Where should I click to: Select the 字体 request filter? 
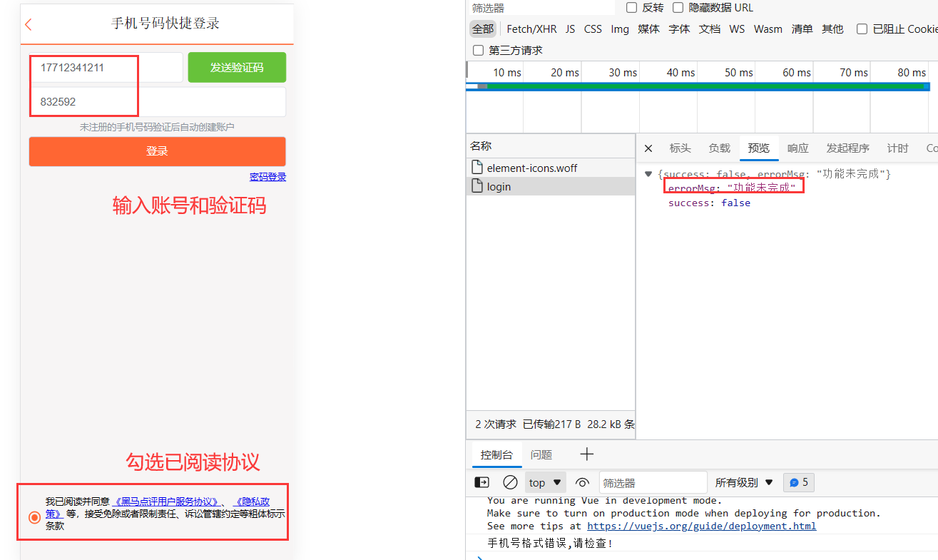tap(680, 29)
